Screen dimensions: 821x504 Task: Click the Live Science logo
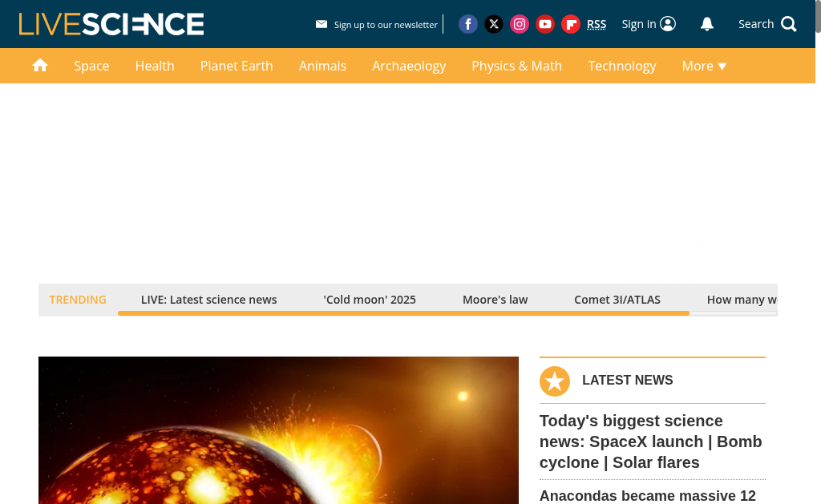click(111, 24)
